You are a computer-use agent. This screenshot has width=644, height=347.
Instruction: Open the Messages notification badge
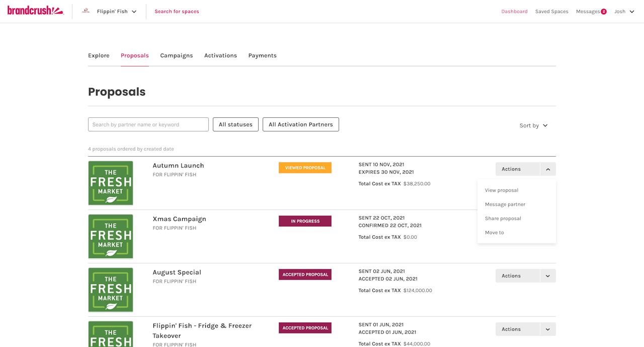(x=603, y=12)
